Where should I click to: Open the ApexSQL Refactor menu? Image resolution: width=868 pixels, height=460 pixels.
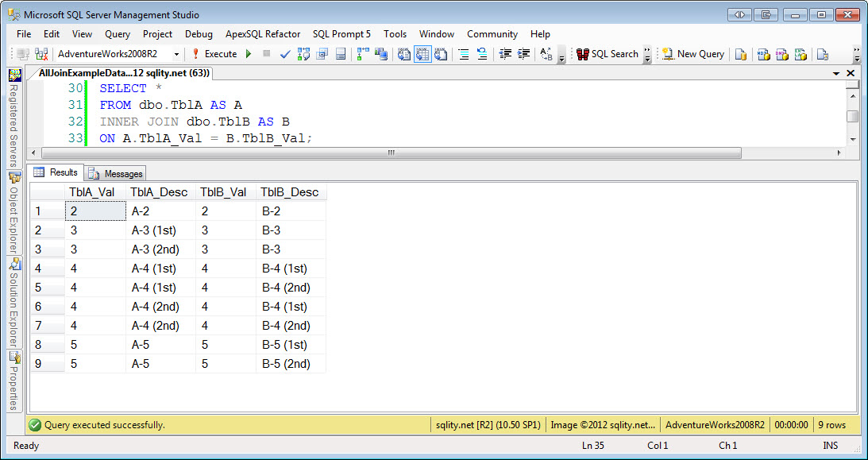263,34
